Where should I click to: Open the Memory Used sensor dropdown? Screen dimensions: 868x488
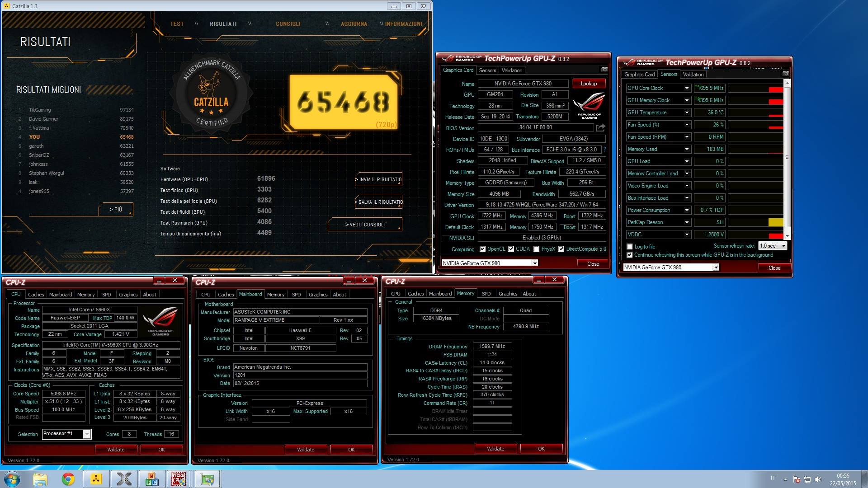687,149
